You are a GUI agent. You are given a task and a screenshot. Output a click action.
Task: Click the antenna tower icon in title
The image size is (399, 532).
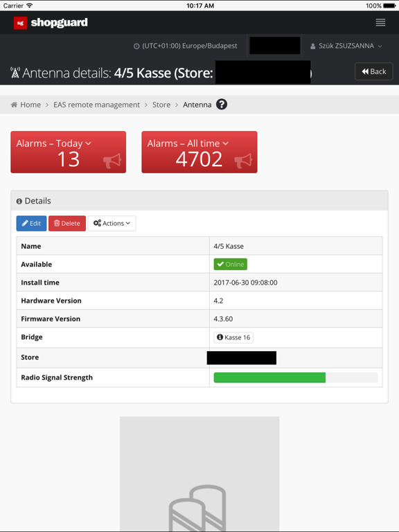(15, 73)
